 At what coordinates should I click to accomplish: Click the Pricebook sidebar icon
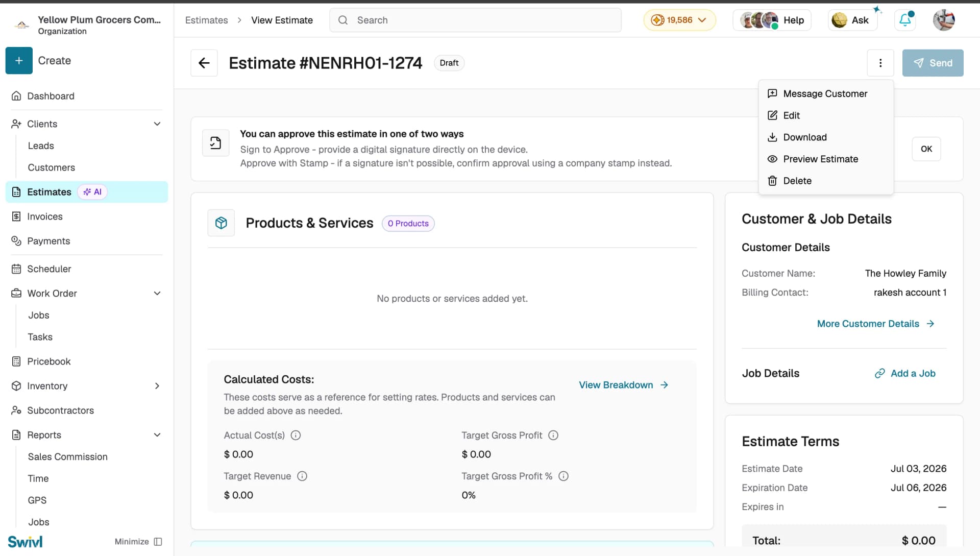(x=16, y=361)
